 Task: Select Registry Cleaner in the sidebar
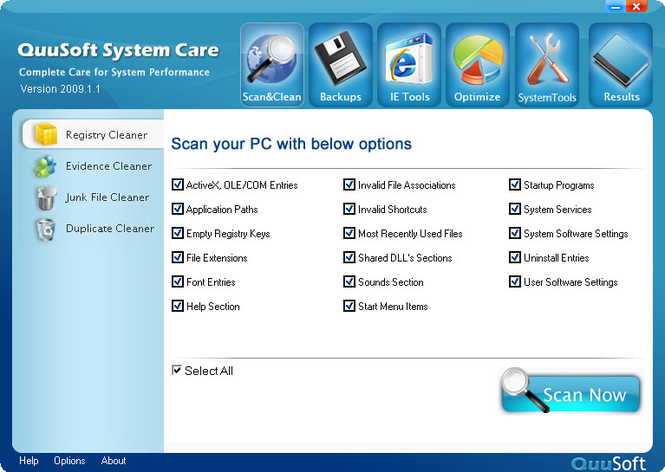coord(93,134)
